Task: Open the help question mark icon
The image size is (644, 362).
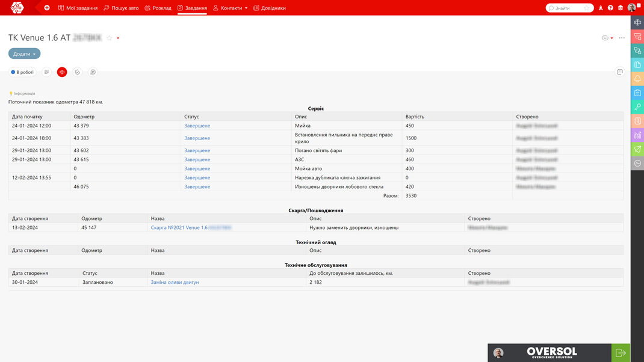Action: 610,8
